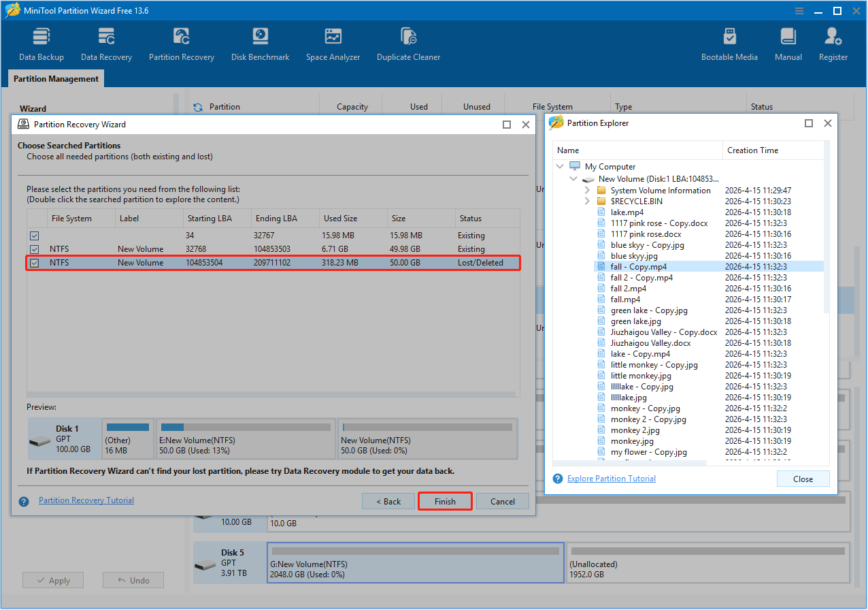This screenshot has height=610, width=868.
Task: Open the Partition Recovery Tutorial link
Action: 86,500
